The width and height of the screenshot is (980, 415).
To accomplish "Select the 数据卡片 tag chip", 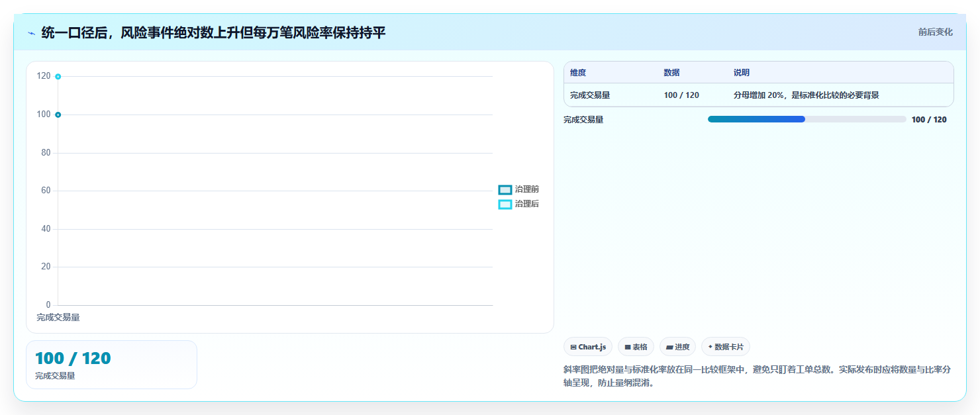I will coord(726,347).
